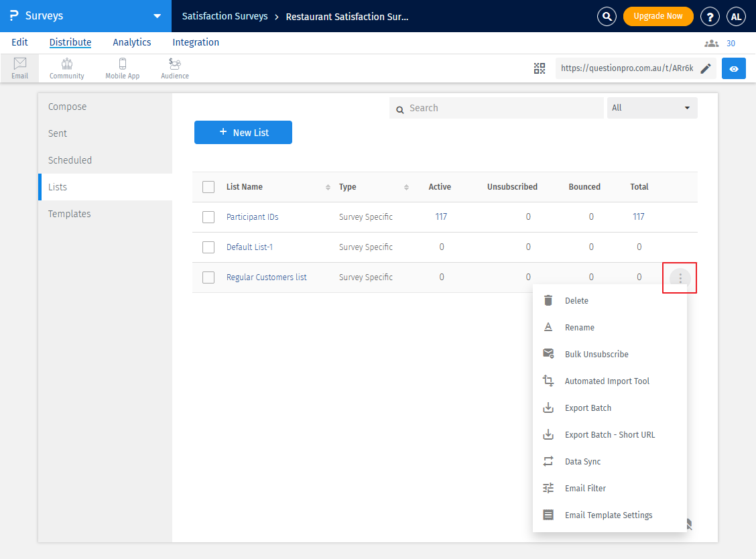Choose Export Batch from context menu
Viewport: 756px width, 559px height.
588,408
